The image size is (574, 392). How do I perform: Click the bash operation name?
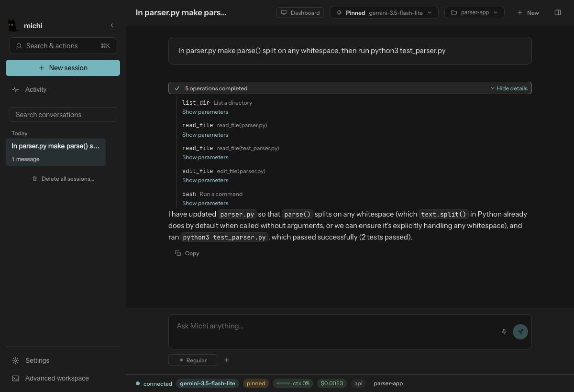pyautogui.click(x=189, y=194)
